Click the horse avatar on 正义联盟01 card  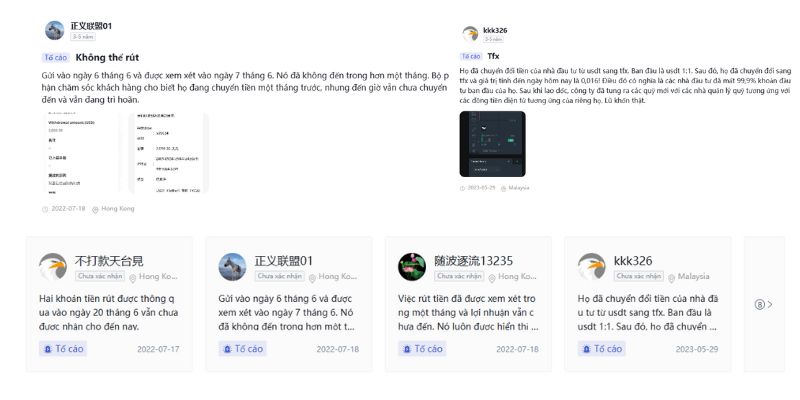(x=233, y=266)
